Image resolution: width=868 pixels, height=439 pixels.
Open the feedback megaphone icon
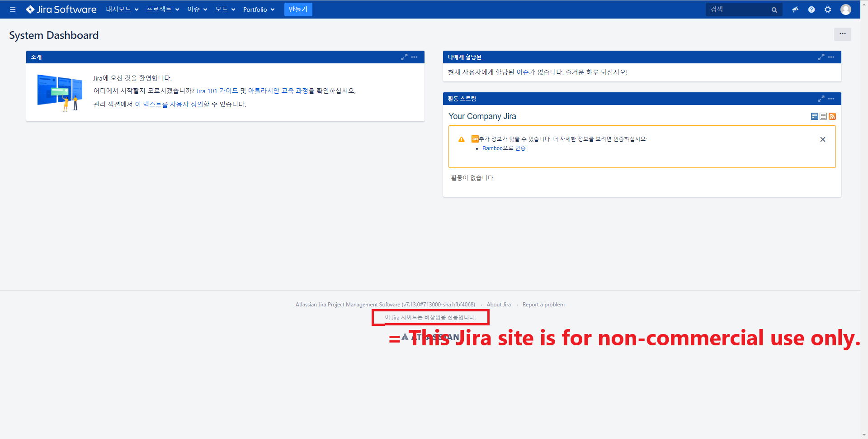[795, 10]
